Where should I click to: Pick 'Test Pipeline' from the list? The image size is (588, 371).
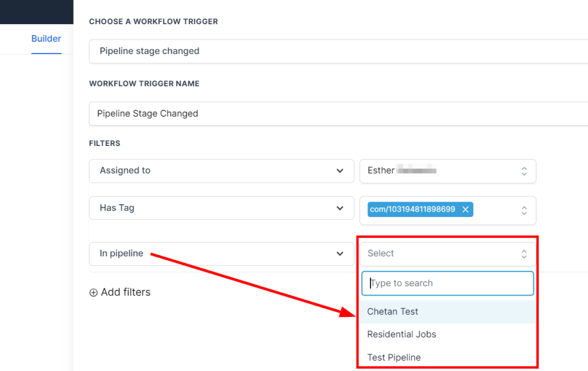[x=394, y=357]
